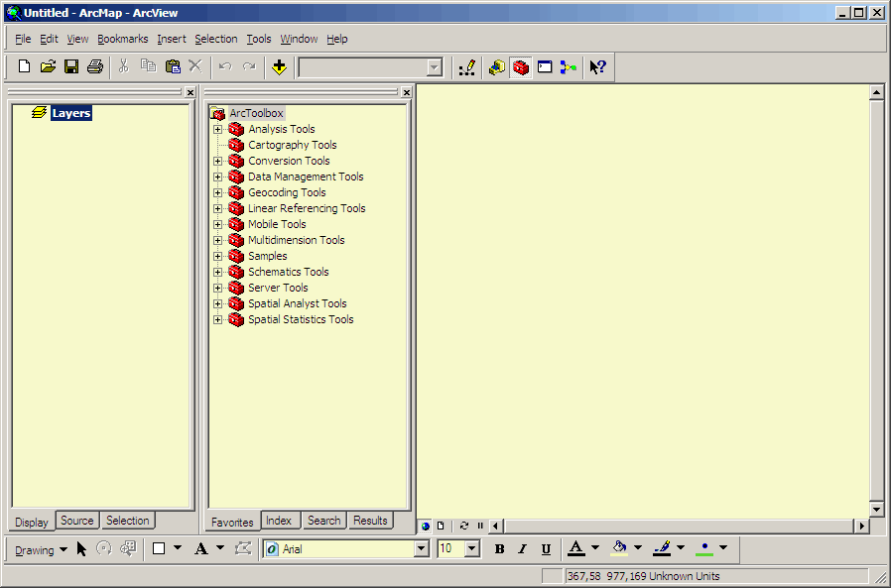This screenshot has width=891, height=588.
Task: Toggle the ArcToolbox window icon
Action: click(x=521, y=67)
